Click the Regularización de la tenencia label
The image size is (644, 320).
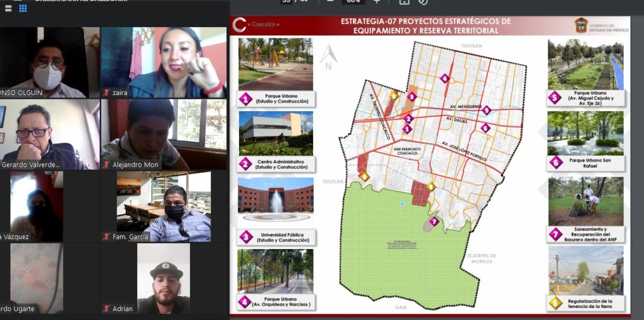[x=586, y=304]
